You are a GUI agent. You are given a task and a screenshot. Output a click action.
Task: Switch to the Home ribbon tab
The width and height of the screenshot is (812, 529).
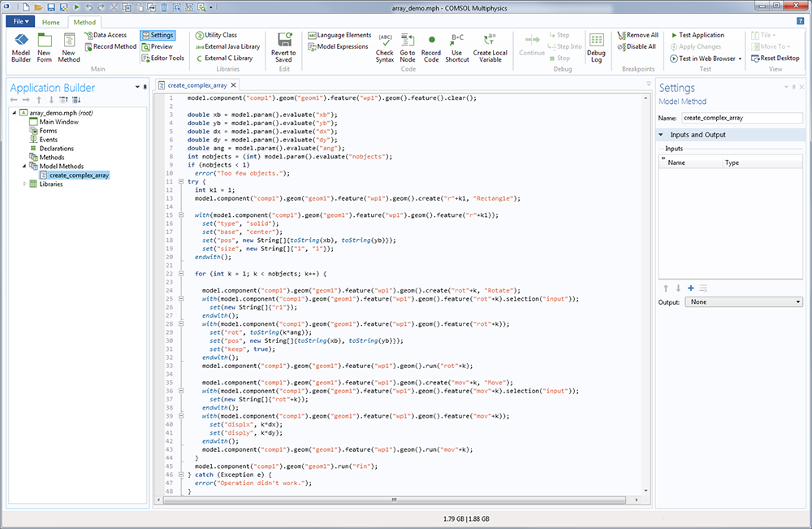coord(50,22)
